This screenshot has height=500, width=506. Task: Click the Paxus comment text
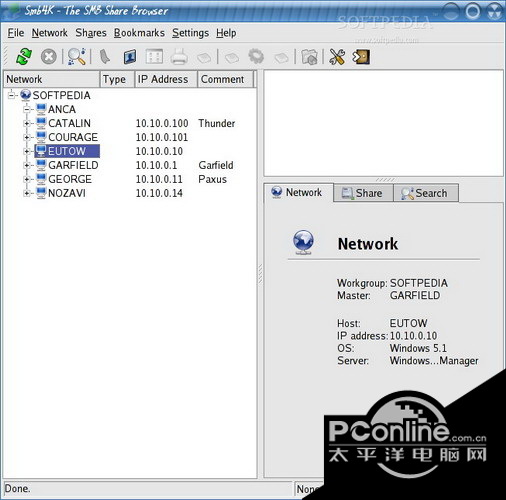tap(212, 179)
